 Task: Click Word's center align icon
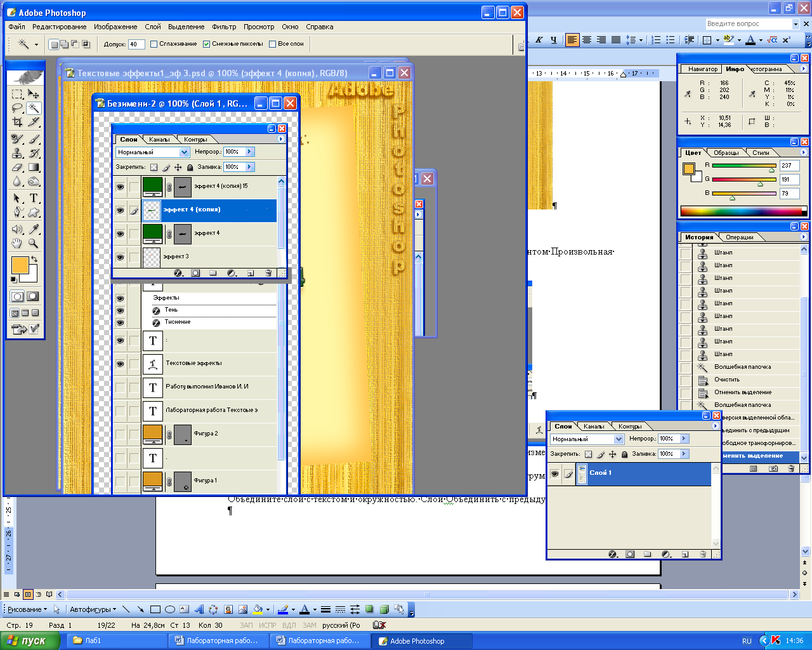point(587,40)
